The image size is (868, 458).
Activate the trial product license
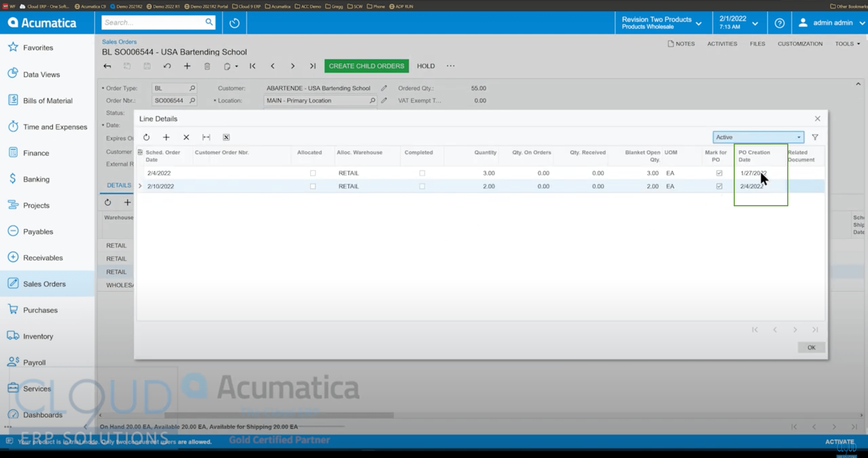click(839, 442)
